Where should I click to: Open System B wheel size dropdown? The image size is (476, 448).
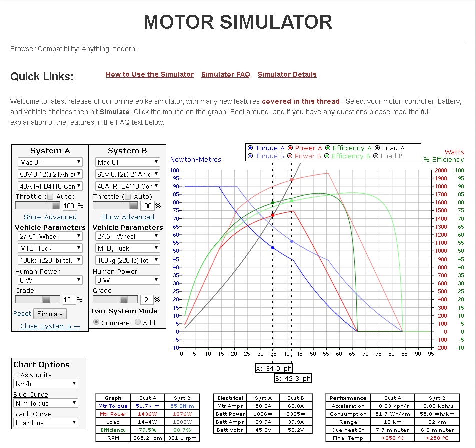128,236
